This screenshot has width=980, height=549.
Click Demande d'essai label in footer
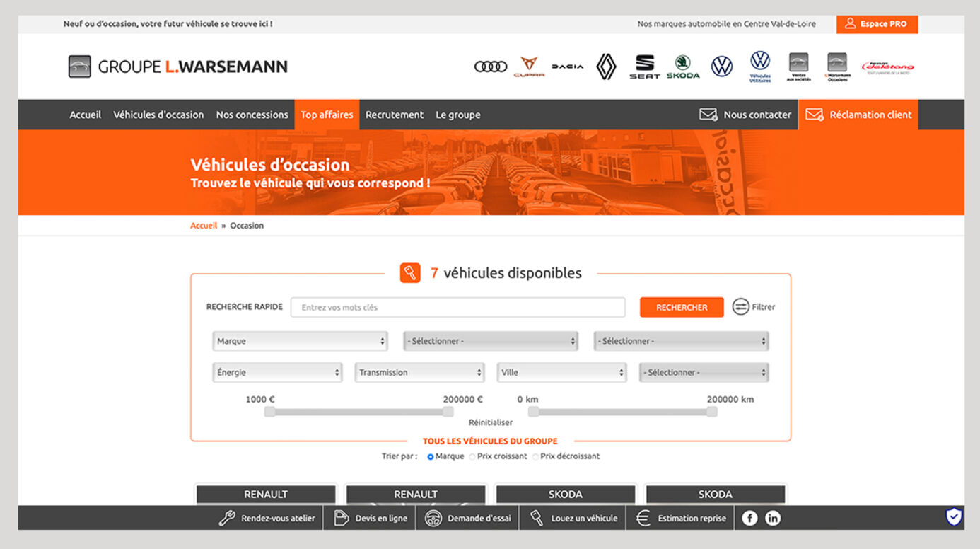[x=479, y=518]
